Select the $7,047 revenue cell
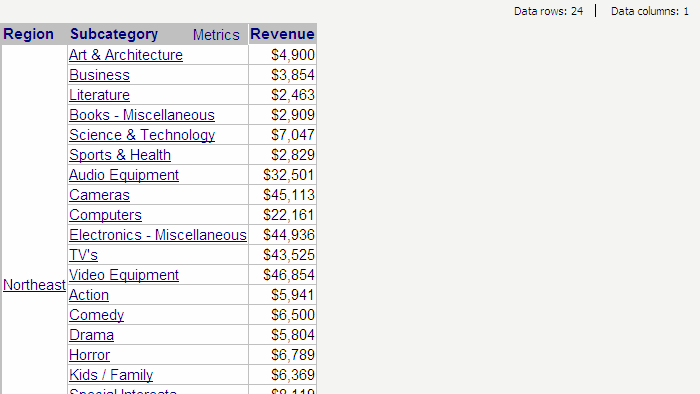Viewport: 700px width, 394px height. point(282,135)
